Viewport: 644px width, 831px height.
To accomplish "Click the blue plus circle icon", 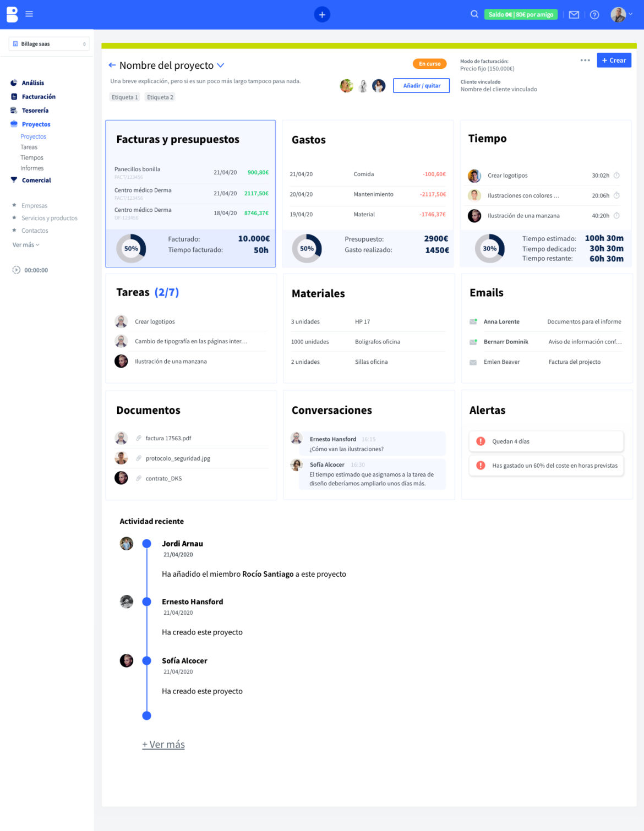I will [x=322, y=15].
